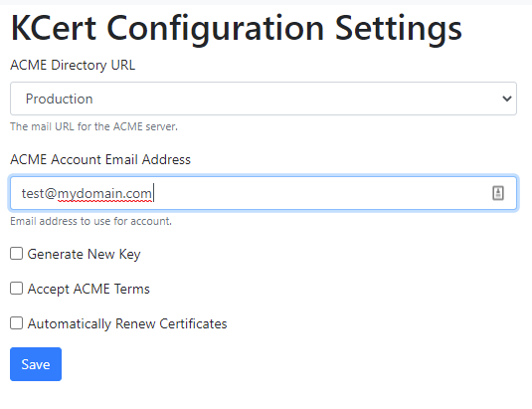
Task: Open the ACME Directory URL dropdown
Action: (264, 99)
